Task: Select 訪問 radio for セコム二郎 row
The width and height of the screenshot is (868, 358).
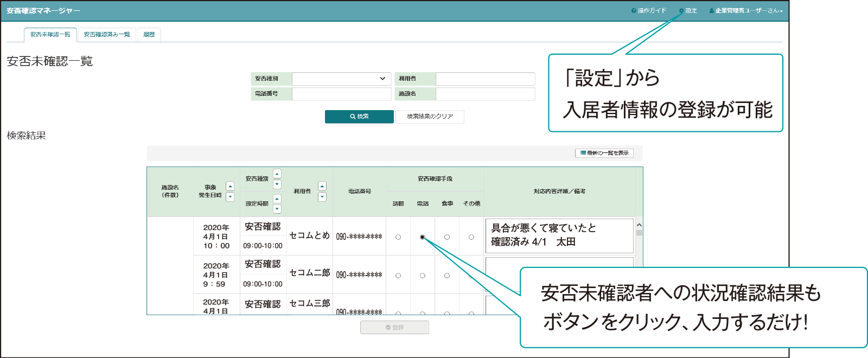Action: [398, 276]
